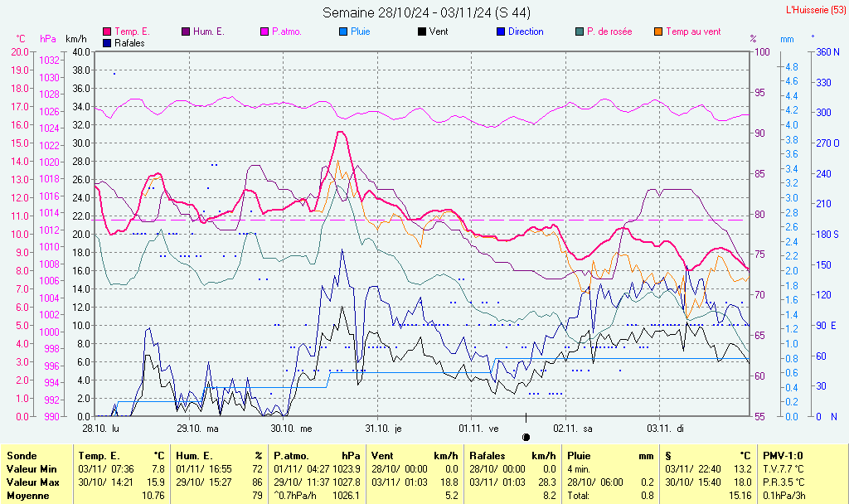Click the P. de rosée legend label
This screenshot has height=504, width=849.
609,32
